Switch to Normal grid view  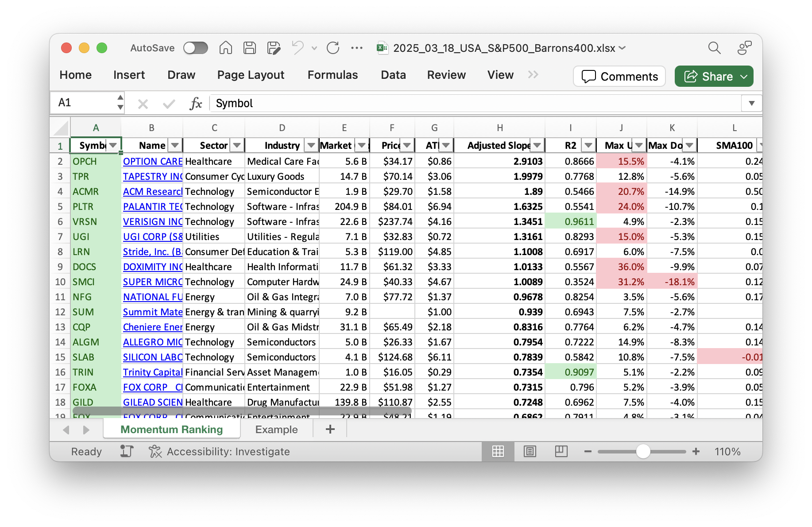498,451
